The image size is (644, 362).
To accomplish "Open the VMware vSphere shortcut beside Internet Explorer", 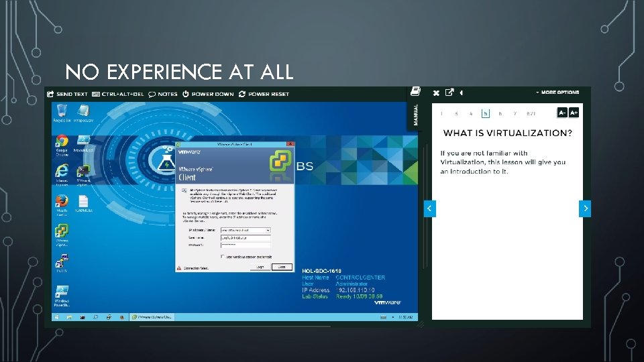I will pos(83,175).
